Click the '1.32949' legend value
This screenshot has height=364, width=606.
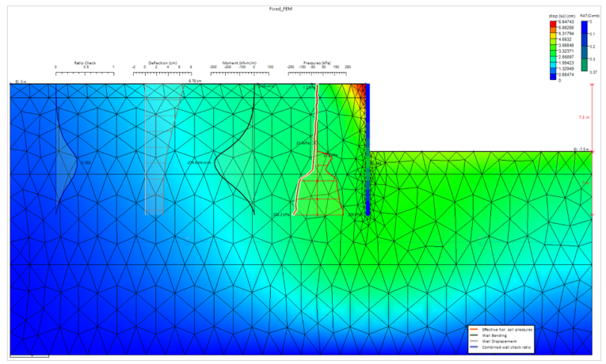click(566, 69)
